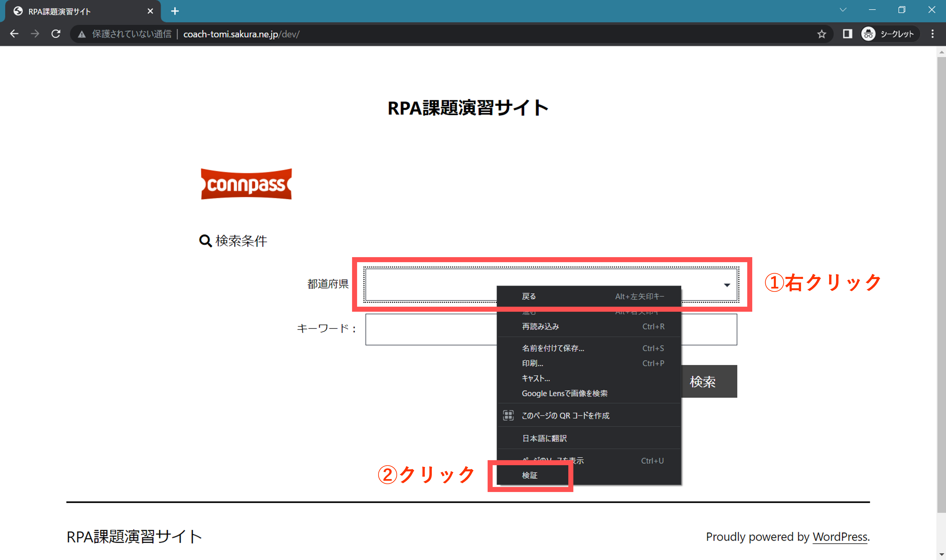946x560 pixels.
Task: Click the QR code icon in context menu
Action: [508, 415]
